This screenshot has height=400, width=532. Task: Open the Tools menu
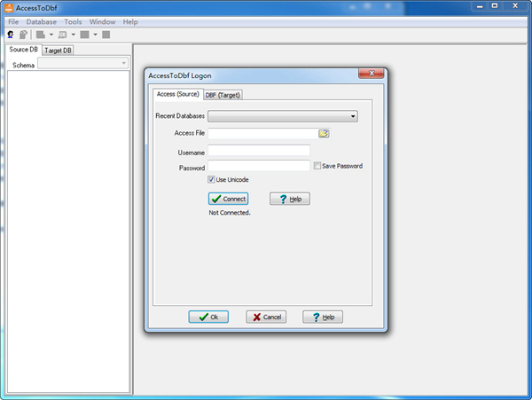(x=73, y=21)
